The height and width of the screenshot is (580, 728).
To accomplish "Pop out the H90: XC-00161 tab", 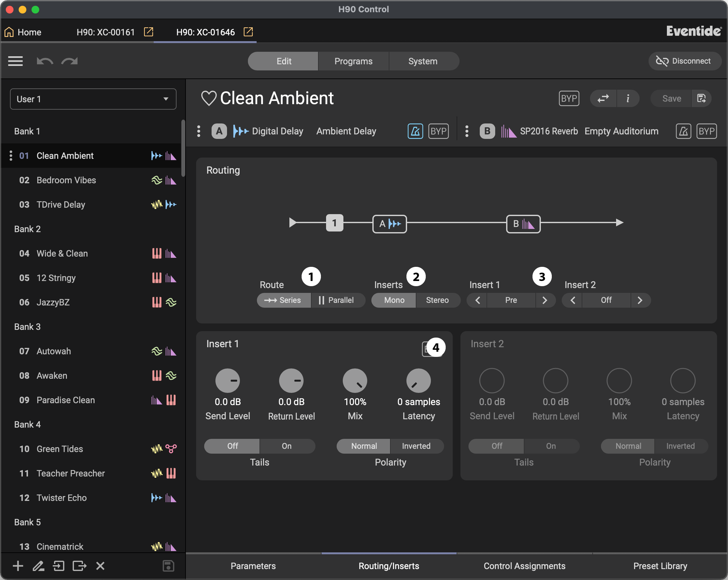I will [x=149, y=32].
